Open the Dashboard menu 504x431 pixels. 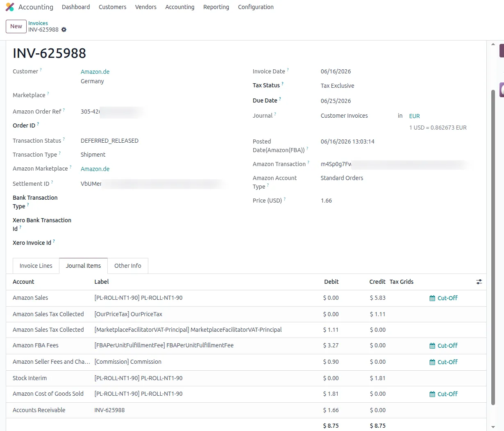tap(76, 7)
